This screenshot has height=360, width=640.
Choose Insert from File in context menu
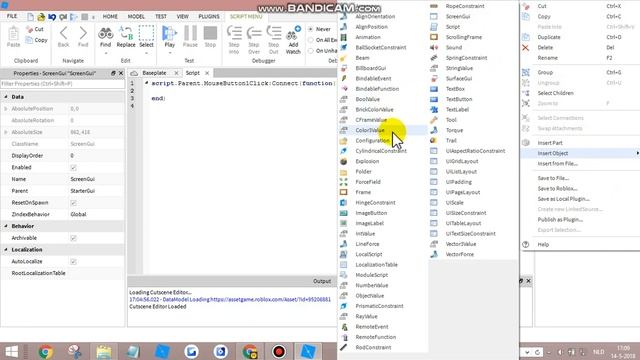pos(558,164)
